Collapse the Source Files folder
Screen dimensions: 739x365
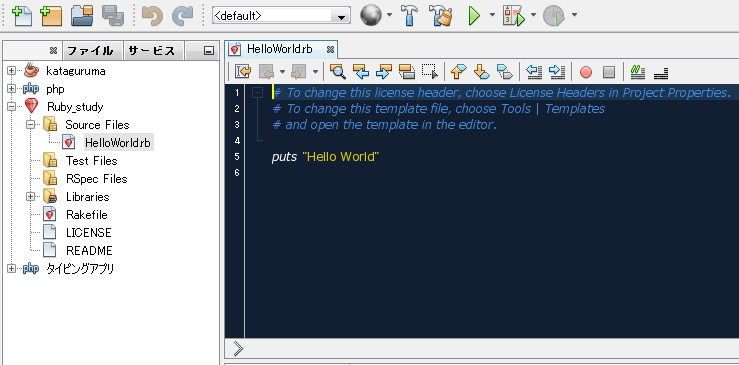pos(31,124)
